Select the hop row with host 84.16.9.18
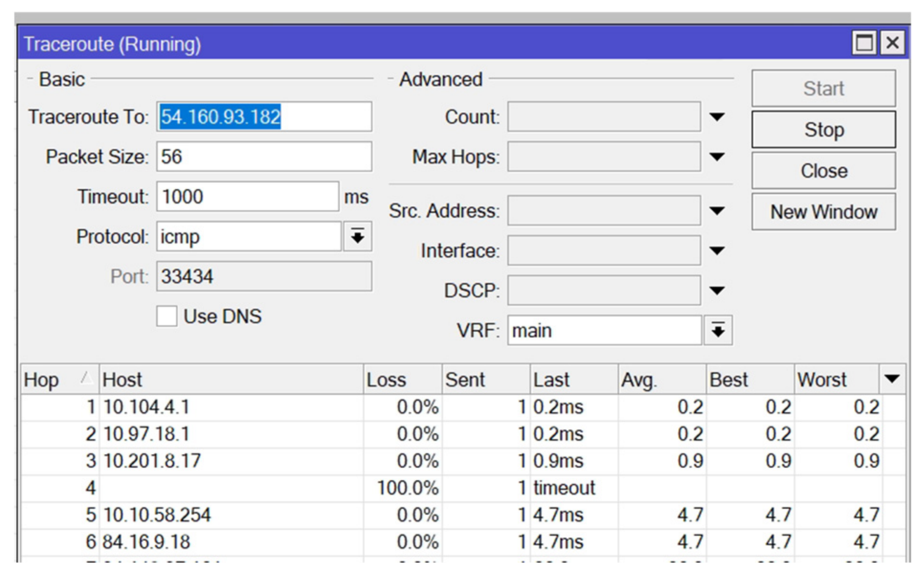Viewport: 924px width, 575px height. tap(463, 542)
